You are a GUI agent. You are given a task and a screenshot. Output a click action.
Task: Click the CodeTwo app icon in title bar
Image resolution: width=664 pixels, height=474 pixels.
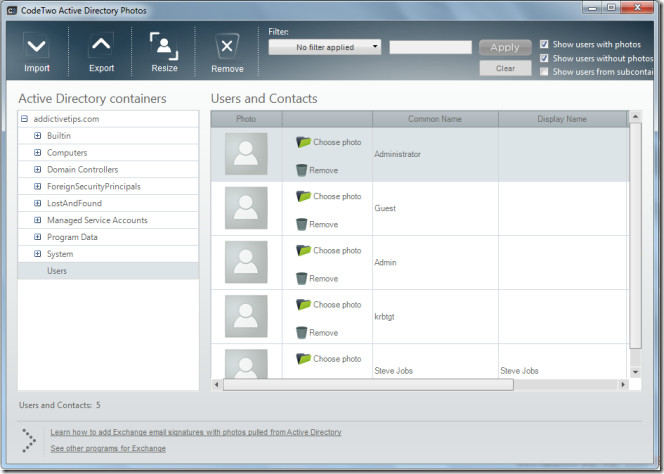[x=12, y=10]
